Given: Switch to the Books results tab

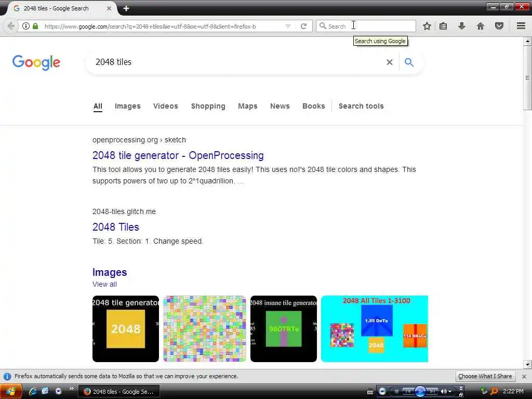Looking at the screenshot, I should click(313, 106).
